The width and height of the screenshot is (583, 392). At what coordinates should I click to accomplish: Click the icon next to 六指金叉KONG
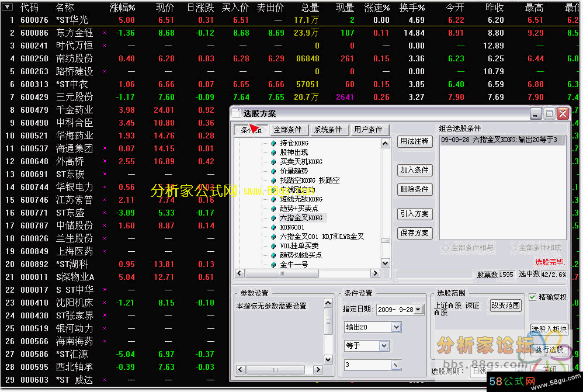click(x=273, y=218)
